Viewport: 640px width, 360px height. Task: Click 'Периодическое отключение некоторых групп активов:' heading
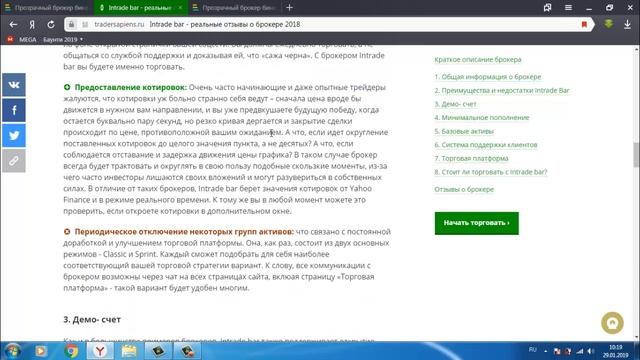pyautogui.click(x=184, y=232)
